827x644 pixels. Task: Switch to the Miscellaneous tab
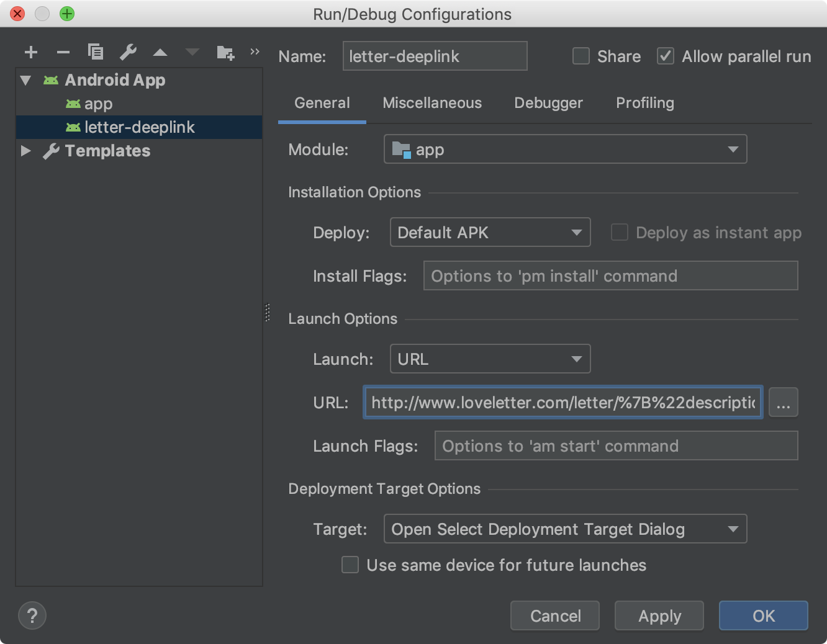[x=432, y=103]
